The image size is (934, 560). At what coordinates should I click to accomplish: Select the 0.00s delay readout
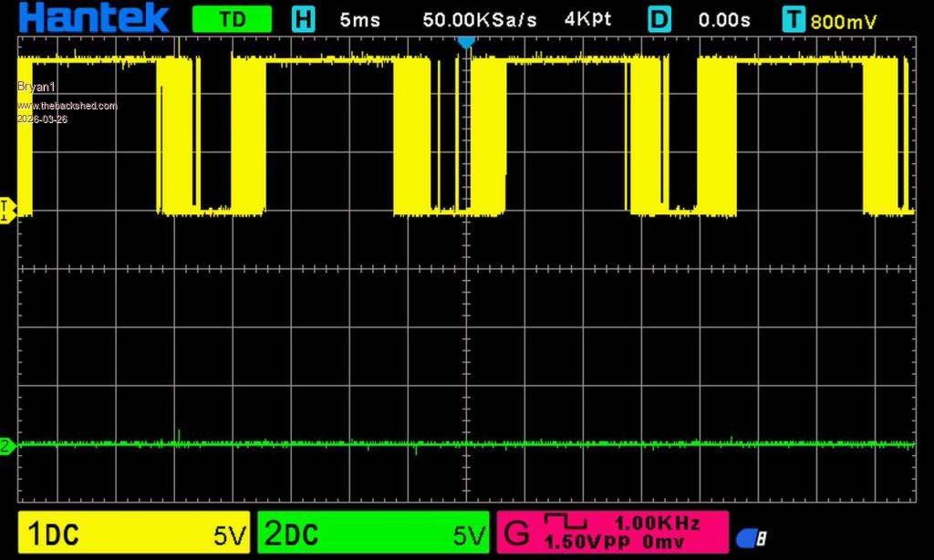pos(724,19)
